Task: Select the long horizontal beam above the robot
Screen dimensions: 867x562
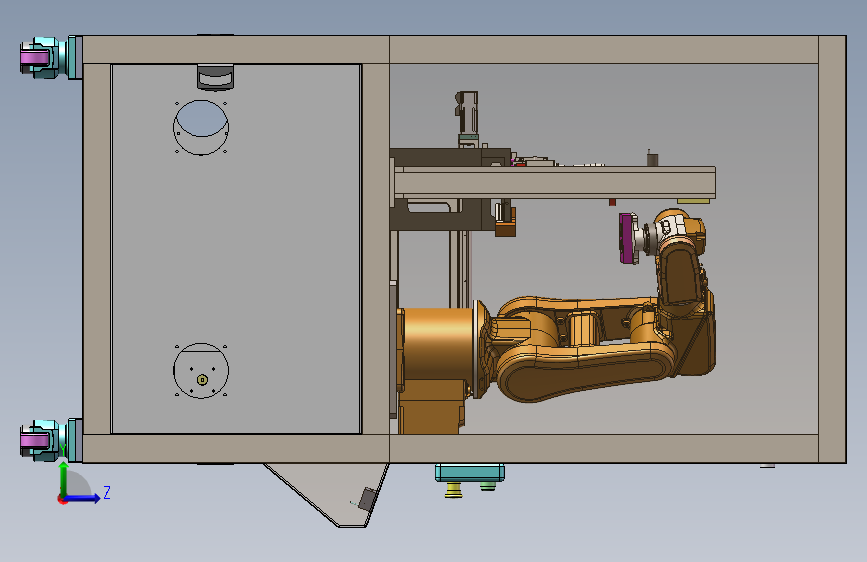Action: pyautogui.click(x=555, y=183)
